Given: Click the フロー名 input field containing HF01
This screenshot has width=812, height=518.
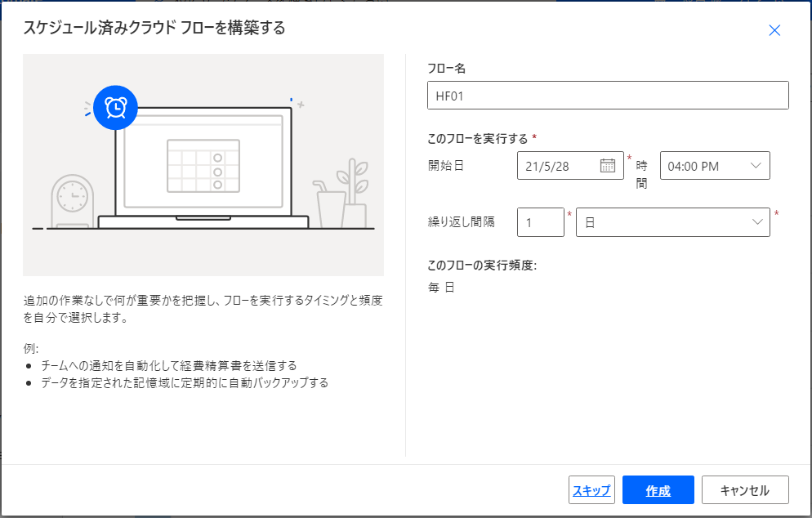Looking at the screenshot, I should (608, 96).
